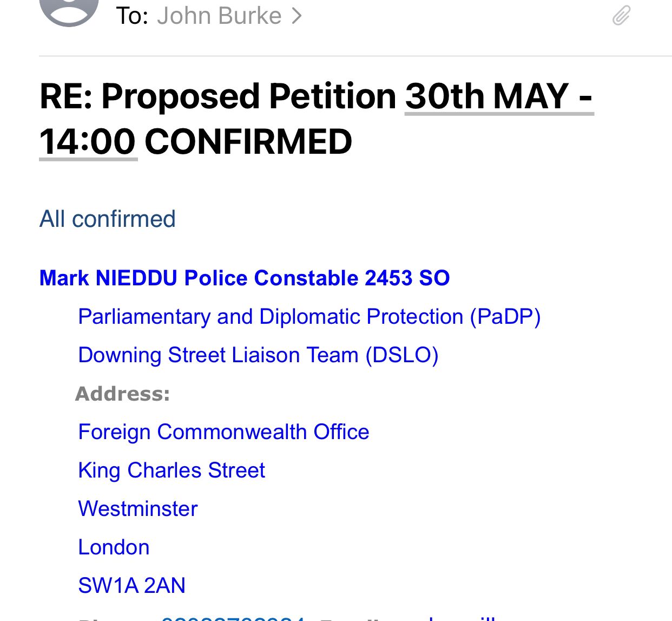The width and height of the screenshot is (672, 621).
Task: Tap the "To:" field label
Action: click(x=131, y=16)
